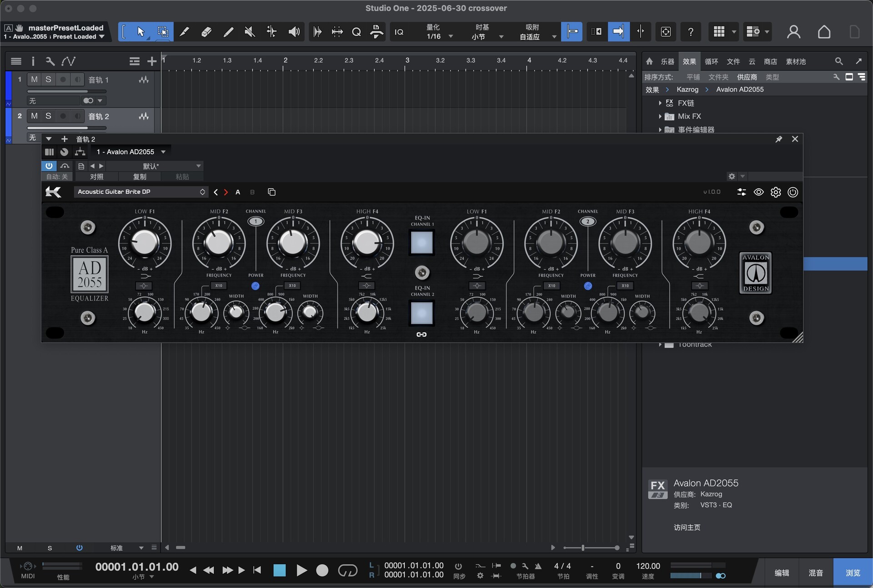Solo track 音轨 1
This screenshot has height=588, width=873.
pos(48,80)
